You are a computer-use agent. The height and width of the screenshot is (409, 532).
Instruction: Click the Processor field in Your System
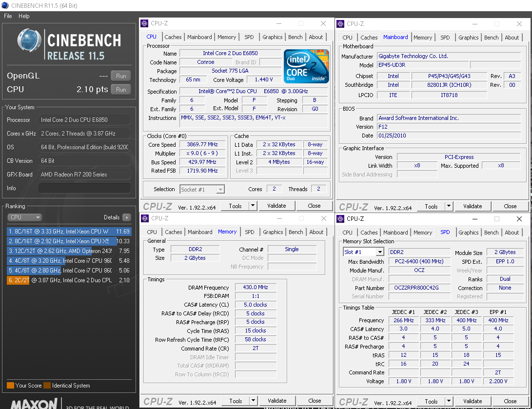[x=84, y=120]
